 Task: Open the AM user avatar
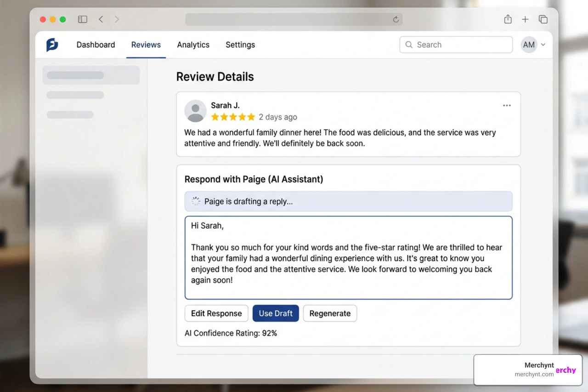pos(529,45)
